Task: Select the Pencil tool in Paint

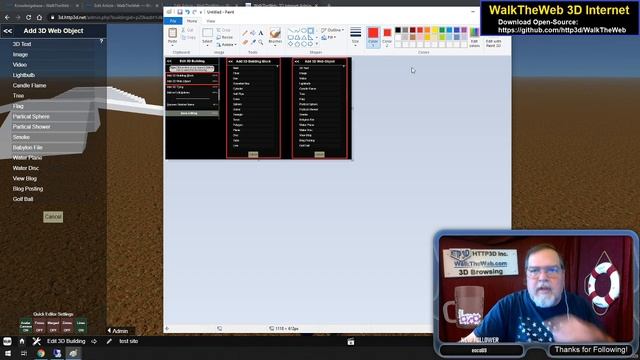Action: pyautogui.click(x=245, y=33)
